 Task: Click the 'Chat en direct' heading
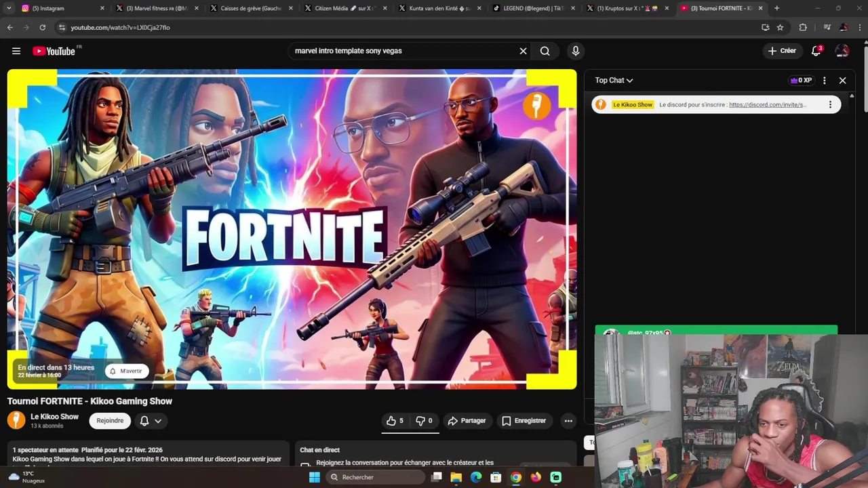[319, 450]
